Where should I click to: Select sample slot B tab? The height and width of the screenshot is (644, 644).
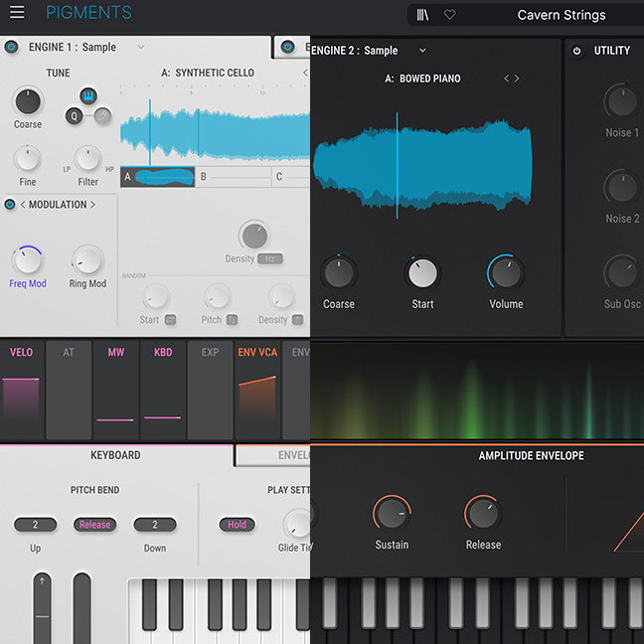(233, 177)
